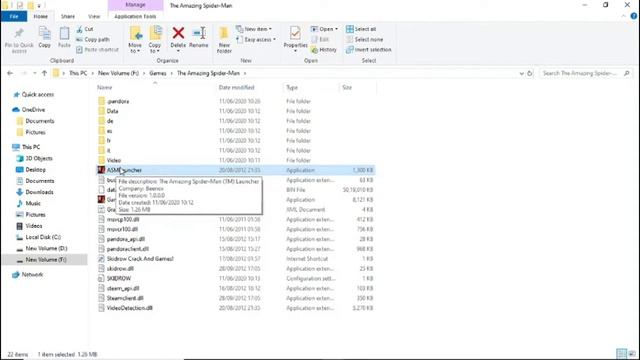Viewport: 640px width, 360px height.
Task: Select Videos in navigation pane
Action: click(33, 226)
